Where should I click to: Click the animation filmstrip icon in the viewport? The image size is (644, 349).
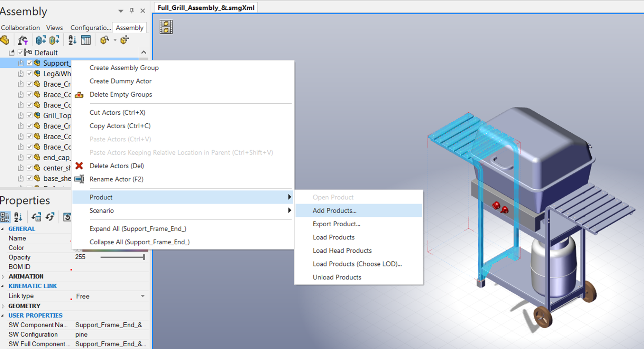tap(166, 27)
